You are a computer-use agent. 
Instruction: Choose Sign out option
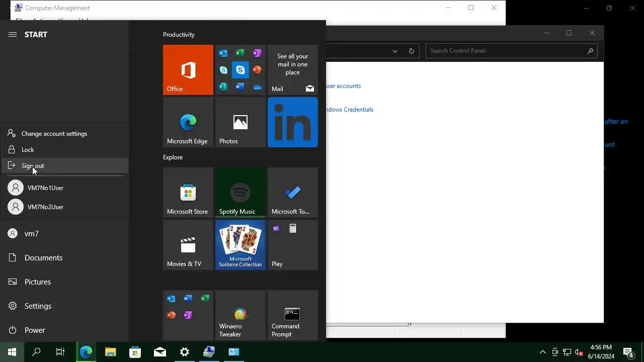click(64, 166)
